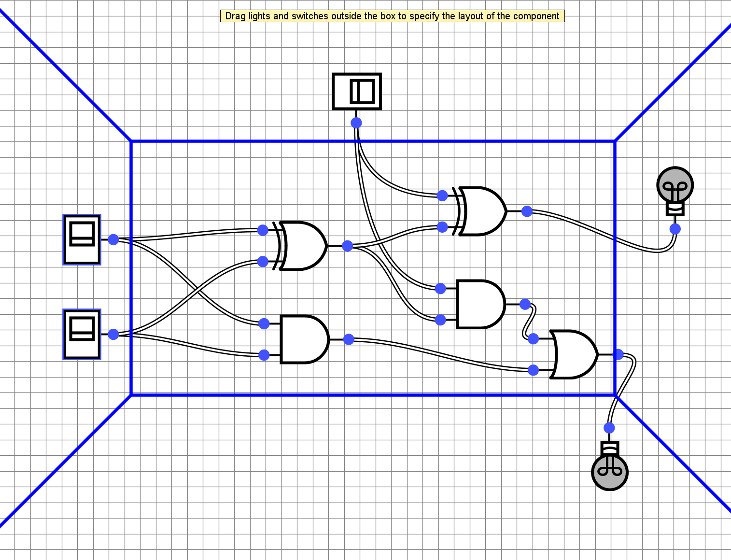
Task: Click the upper right XOR gate's top input dot
Action: [x=442, y=196]
